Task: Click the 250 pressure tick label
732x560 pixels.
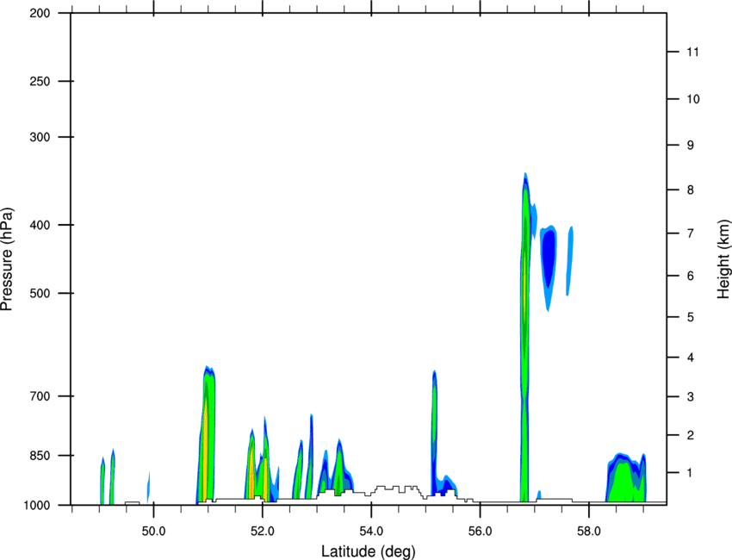Action: (x=40, y=81)
